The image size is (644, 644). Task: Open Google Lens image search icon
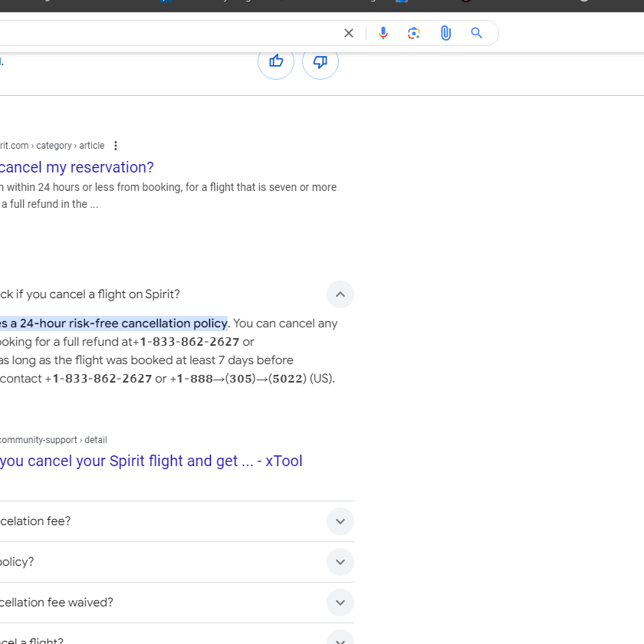[414, 33]
